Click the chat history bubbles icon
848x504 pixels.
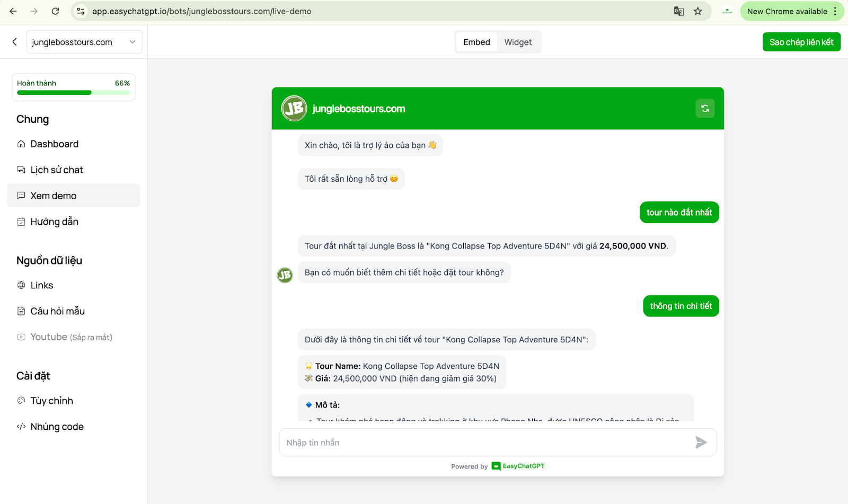click(x=21, y=170)
